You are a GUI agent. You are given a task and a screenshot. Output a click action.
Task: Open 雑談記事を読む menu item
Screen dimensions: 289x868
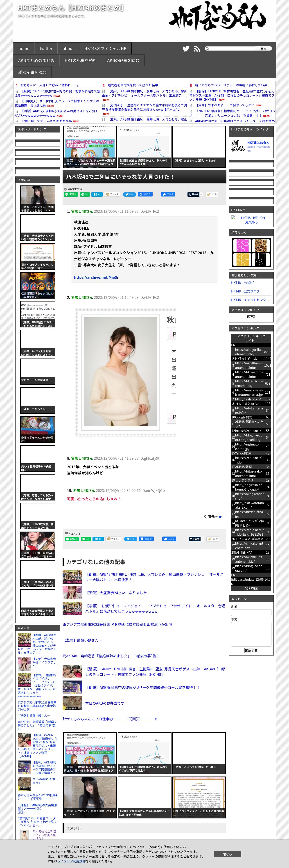coord(32,72)
